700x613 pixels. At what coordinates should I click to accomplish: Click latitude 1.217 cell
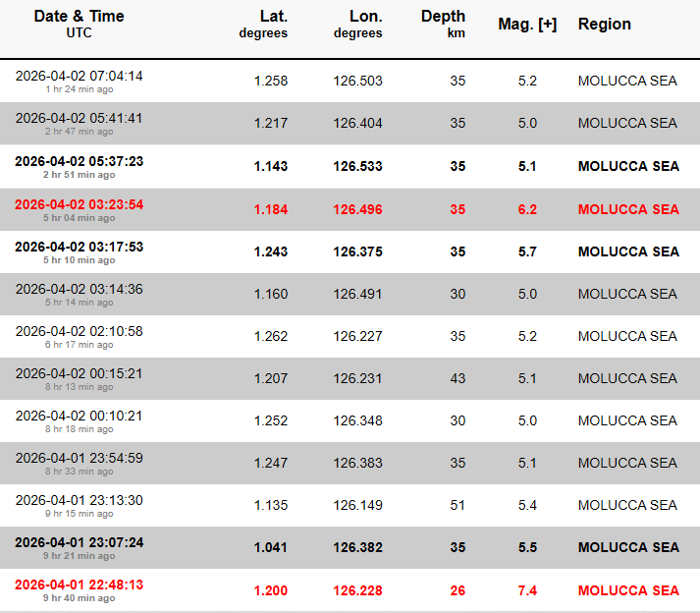pos(271,124)
